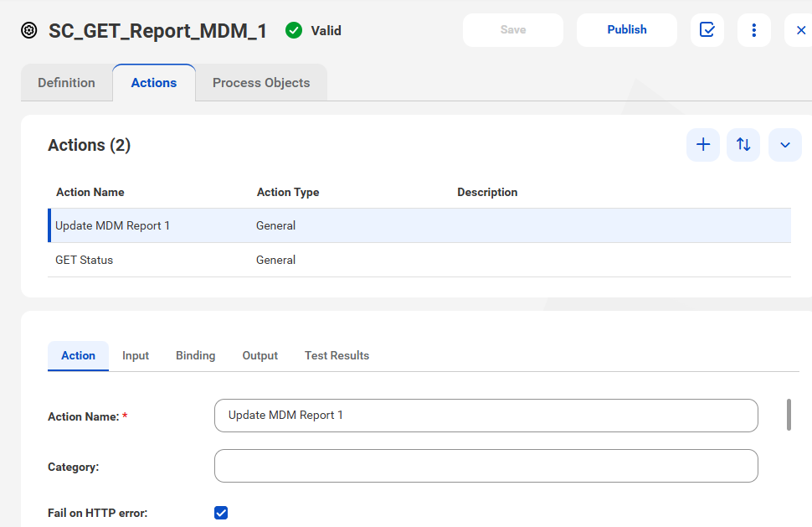
Task: Open the Process Objects tab
Action: (261, 83)
